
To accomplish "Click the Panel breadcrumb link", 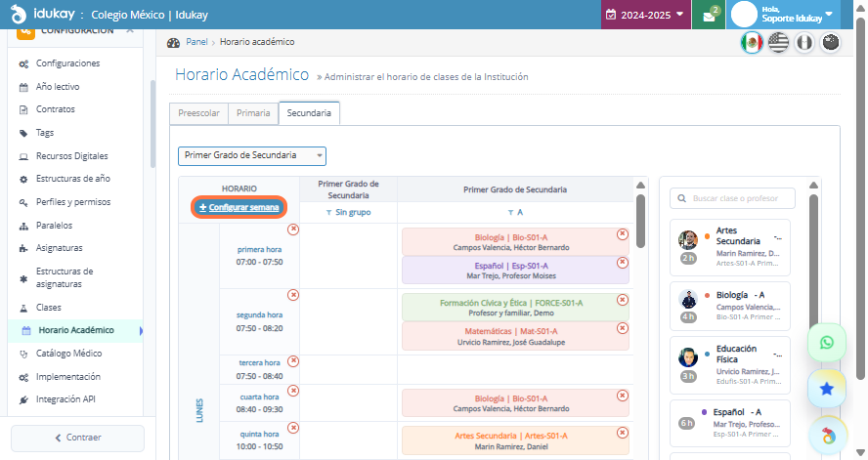I will (196, 42).
